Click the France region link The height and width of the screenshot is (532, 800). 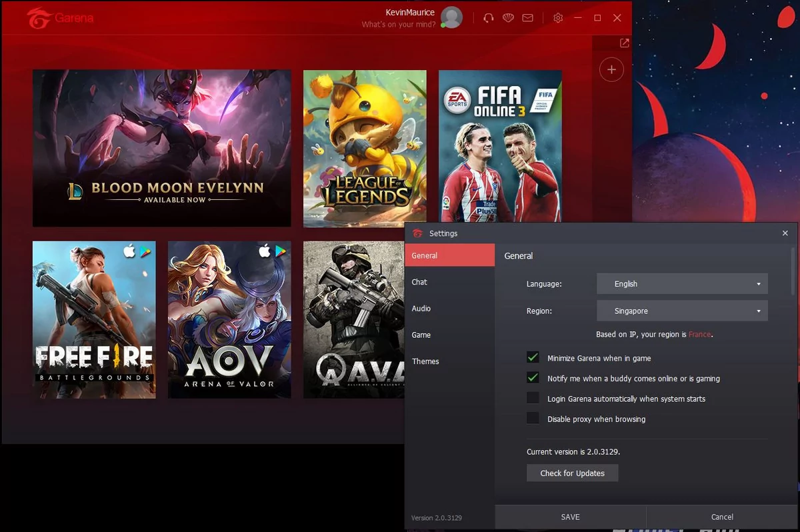click(x=699, y=334)
